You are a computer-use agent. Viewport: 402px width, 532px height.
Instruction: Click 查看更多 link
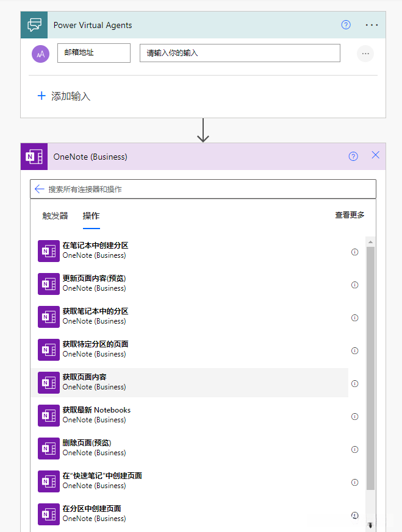350,215
